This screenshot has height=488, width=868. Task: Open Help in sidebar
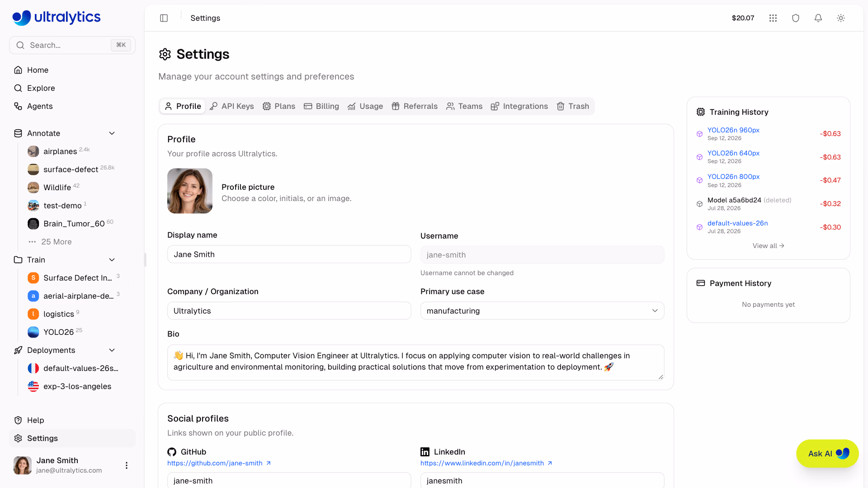point(72,420)
